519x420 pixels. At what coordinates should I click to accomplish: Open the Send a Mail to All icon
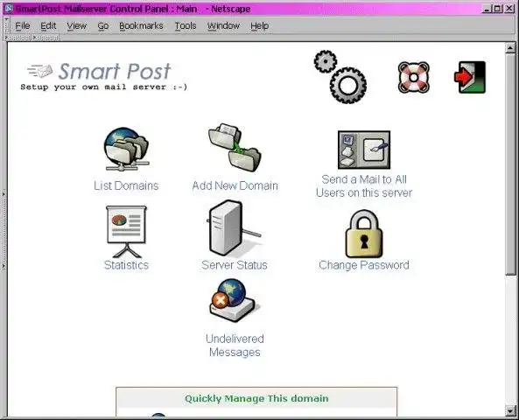364,150
